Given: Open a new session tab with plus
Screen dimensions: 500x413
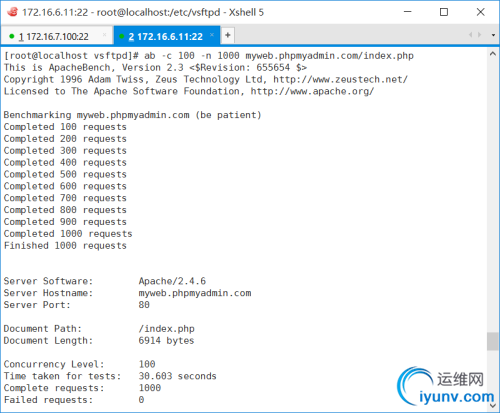Looking at the screenshot, I should pos(228,35).
